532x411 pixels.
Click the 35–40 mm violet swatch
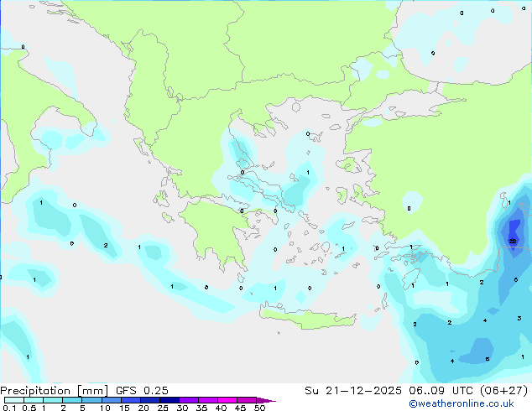208,400
